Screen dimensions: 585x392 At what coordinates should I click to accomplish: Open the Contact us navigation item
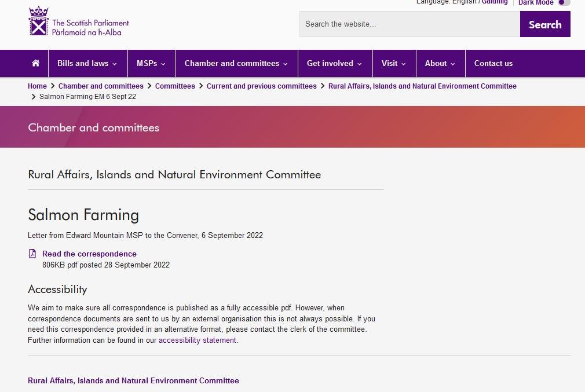pos(493,63)
